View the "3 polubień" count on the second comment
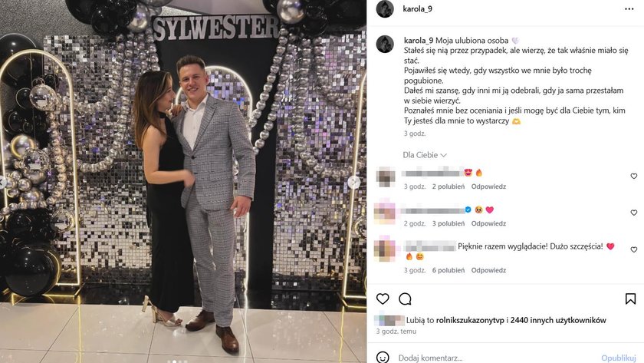Image resolution: width=644 pixels, height=363 pixels. coord(448,223)
